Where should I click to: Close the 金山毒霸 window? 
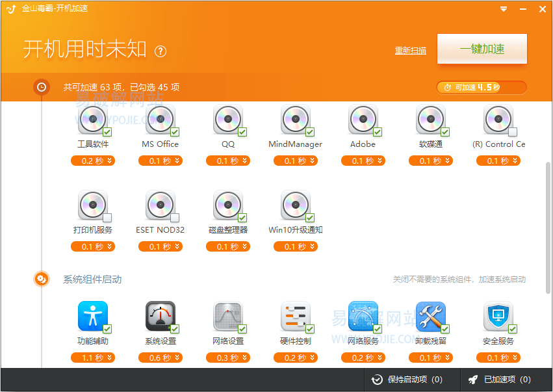click(x=543, y=9)
